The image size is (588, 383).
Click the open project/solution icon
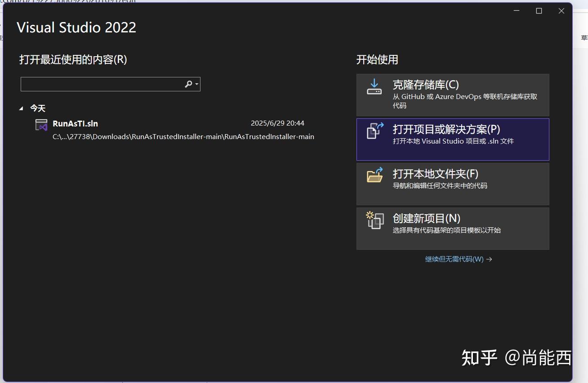pos(374,130)
